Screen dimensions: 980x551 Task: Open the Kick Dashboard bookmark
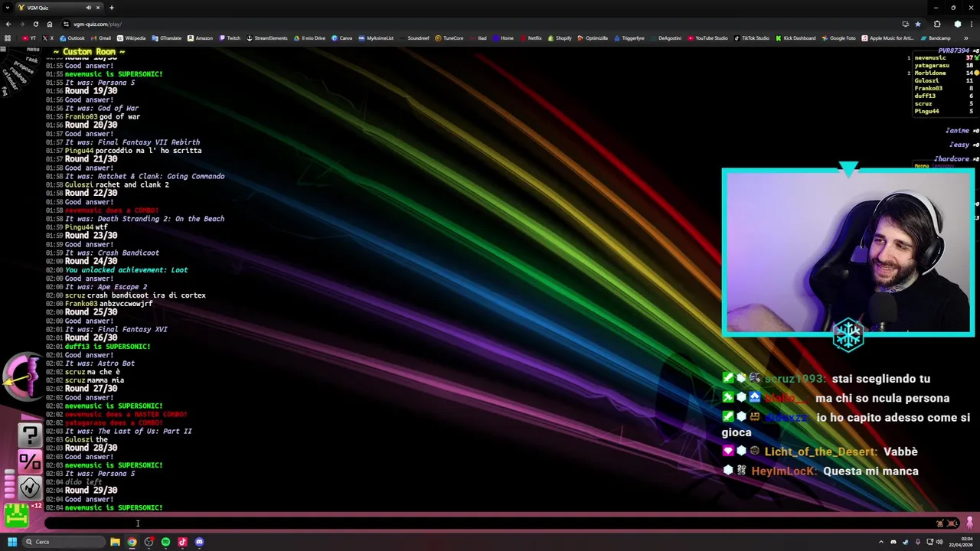[x=796, y=38]
